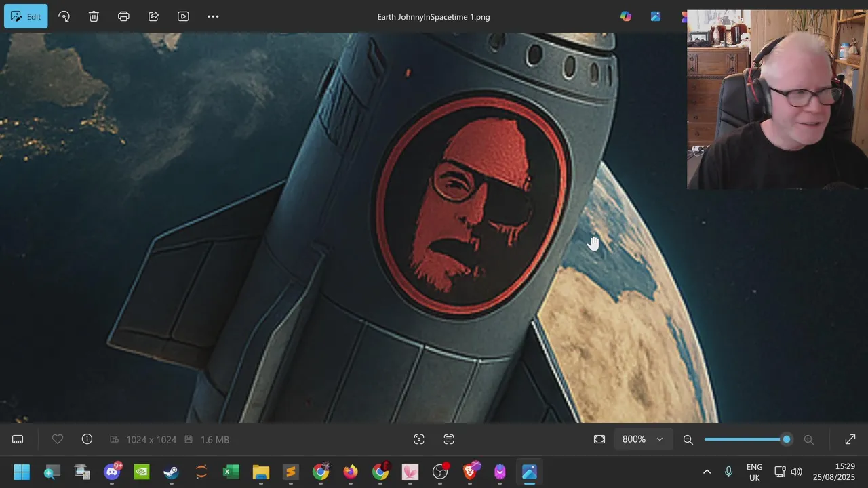Click the 1024 x 1024 dimensions label
This screenshot has height=488, width=868.
click(x=151, y=440)
